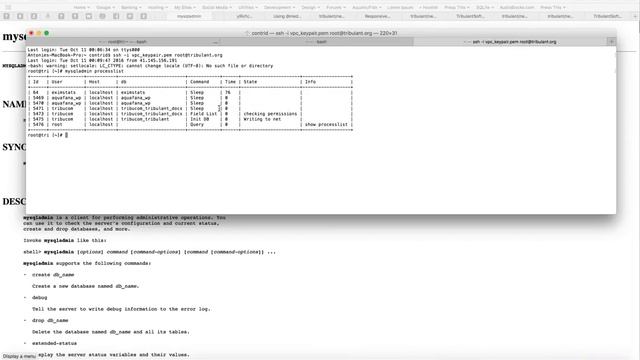Expand the Banking bookmarks folder

click(131, 7)
